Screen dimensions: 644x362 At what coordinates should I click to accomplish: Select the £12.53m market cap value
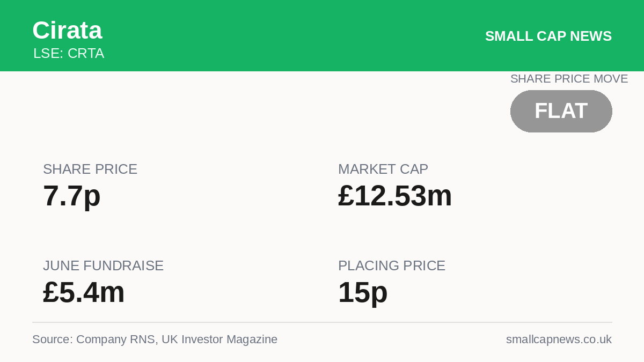(x=395, y=196)
